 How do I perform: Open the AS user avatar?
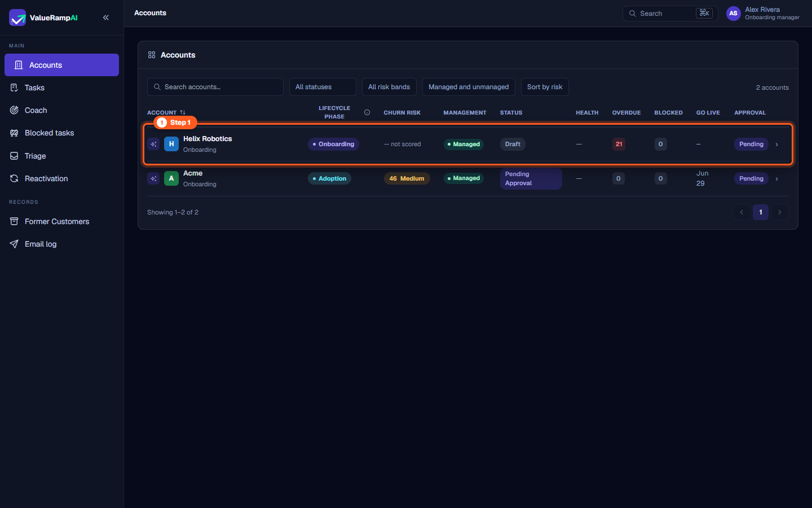tap(733, 14)
